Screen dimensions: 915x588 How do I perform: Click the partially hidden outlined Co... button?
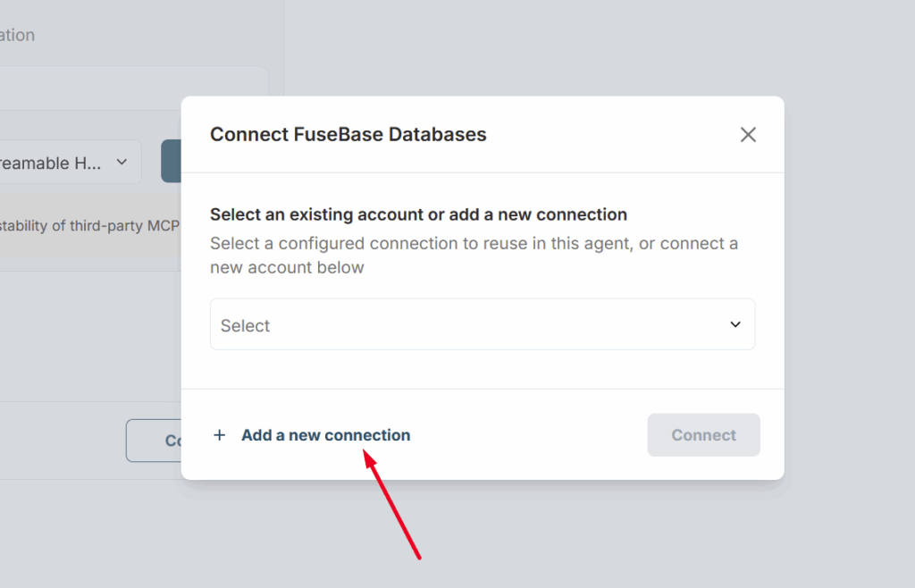point(154,441)
